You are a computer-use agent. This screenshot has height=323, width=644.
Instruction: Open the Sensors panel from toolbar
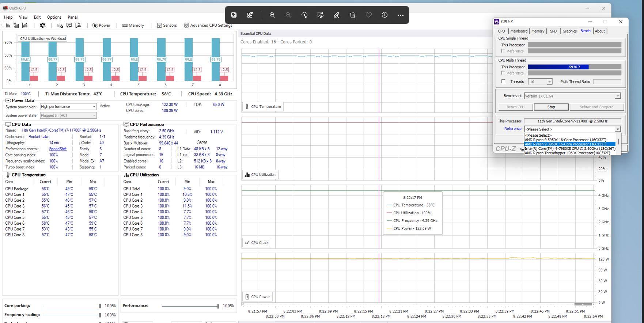167,26
